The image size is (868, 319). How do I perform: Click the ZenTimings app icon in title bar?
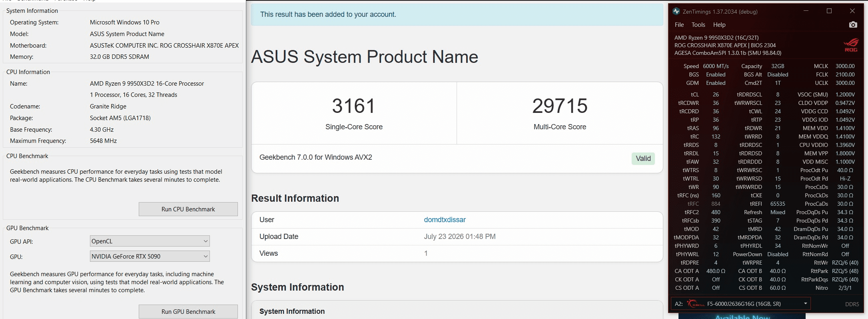676,11
